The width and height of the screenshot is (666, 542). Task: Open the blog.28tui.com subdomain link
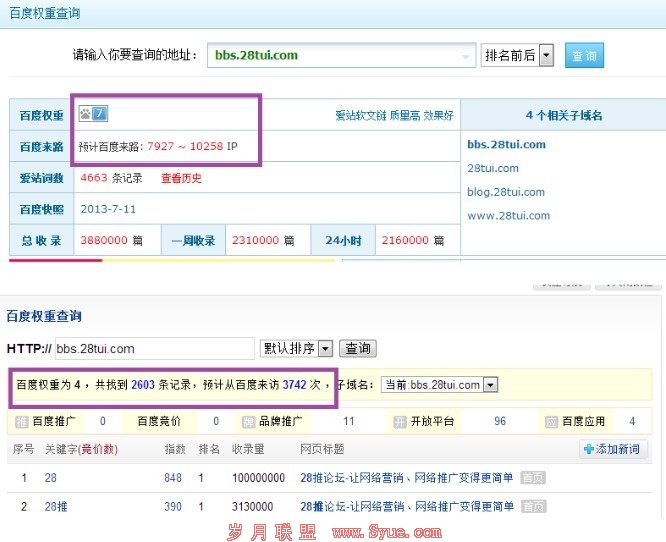[506, 192]
